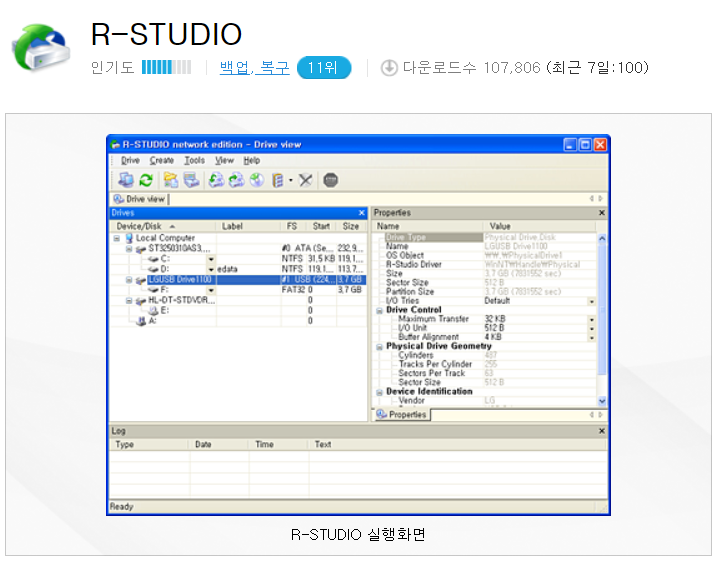Click the optical disc icon beside E:
This screenshot has width=719, height=561.
coord(153,311)
